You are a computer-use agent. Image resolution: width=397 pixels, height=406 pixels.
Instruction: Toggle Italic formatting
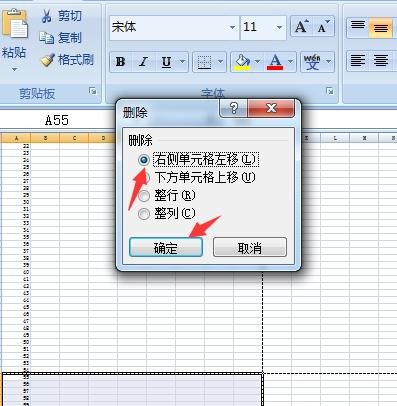(144, 62)
